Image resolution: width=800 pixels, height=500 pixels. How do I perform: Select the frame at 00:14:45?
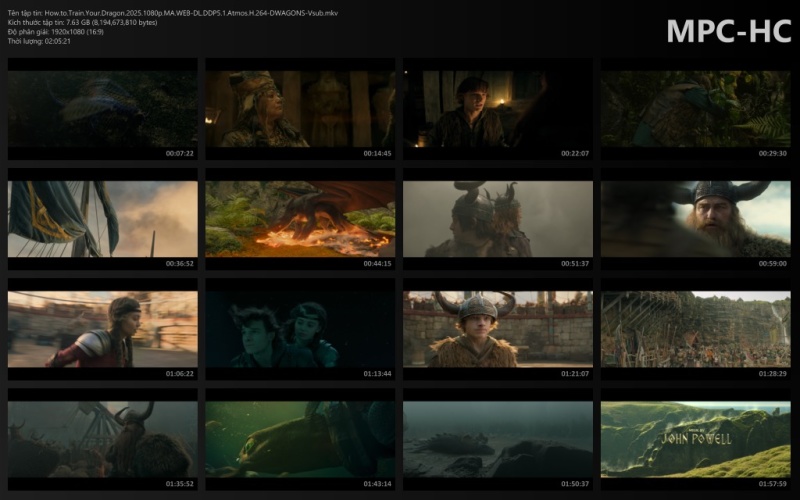(x=300, y=109)
